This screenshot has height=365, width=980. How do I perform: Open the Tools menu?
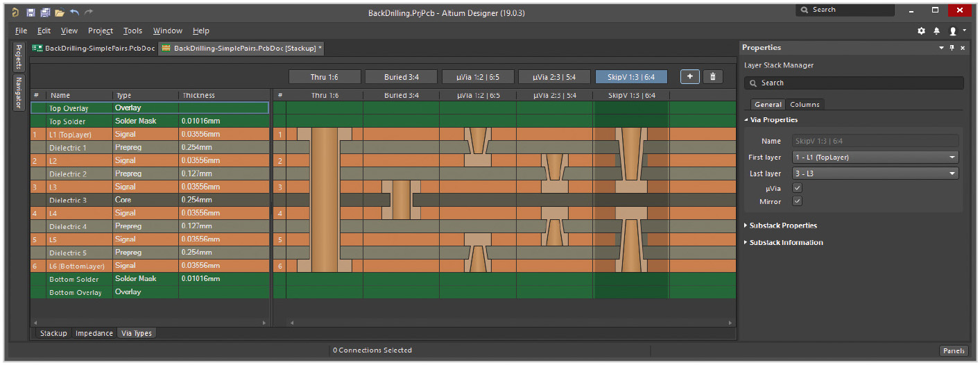click(x=132, y=31)
